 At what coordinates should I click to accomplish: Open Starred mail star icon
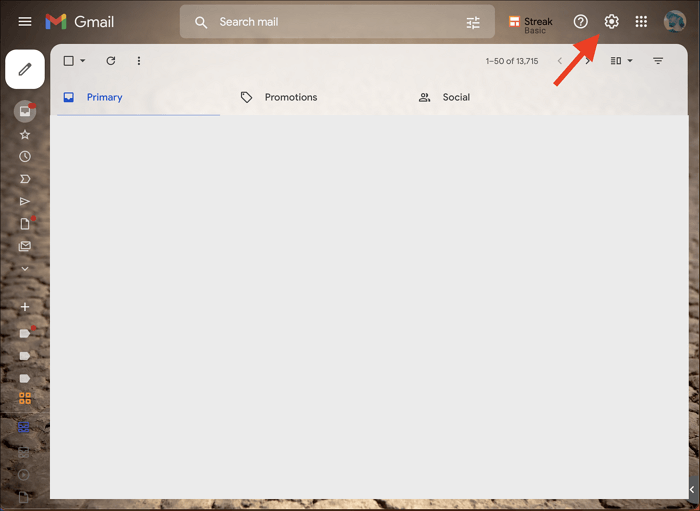tap(25, 134)
